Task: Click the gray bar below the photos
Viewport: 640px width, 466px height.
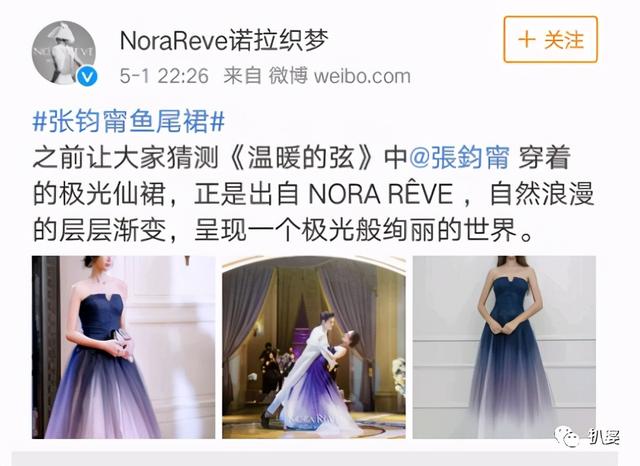Action: [x=315, y=459]
